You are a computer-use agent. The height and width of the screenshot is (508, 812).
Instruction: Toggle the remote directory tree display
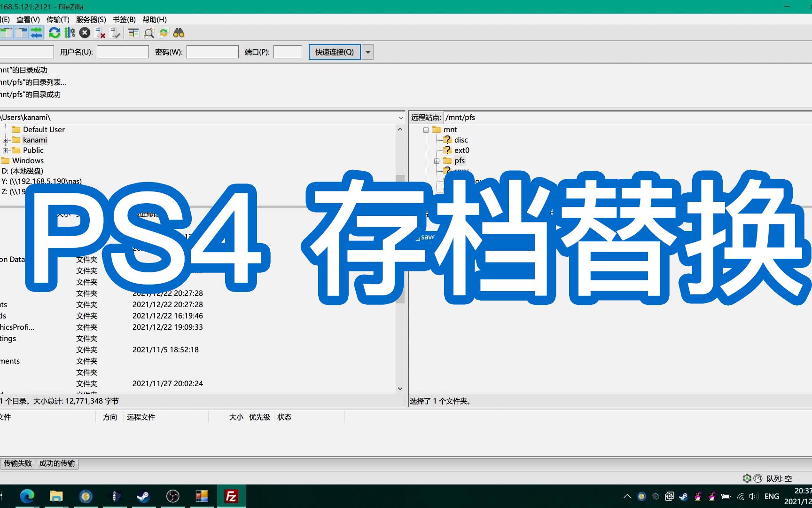pyautogui.click(x=21, y=33)
